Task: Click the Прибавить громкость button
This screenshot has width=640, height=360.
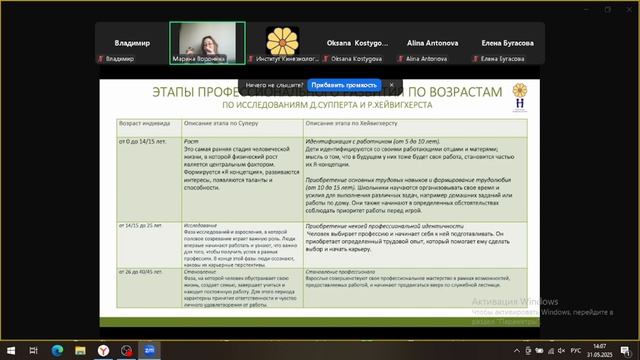Action: coord(344,85)
